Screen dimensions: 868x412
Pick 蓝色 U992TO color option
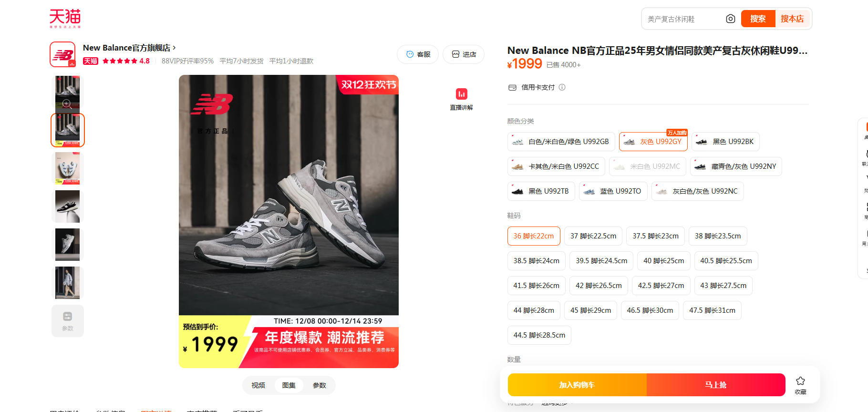(613, 191)
